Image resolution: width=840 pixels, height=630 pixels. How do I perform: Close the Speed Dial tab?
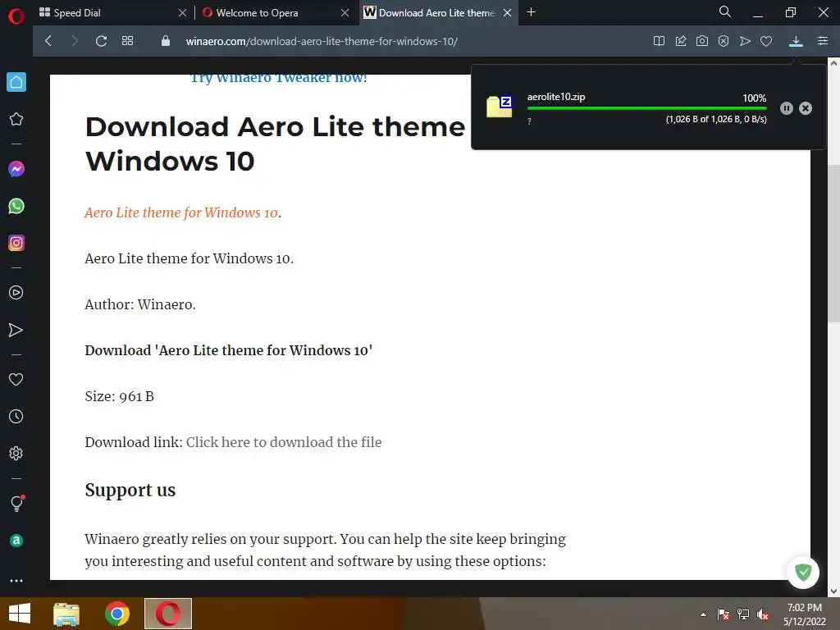pos(182,13)
